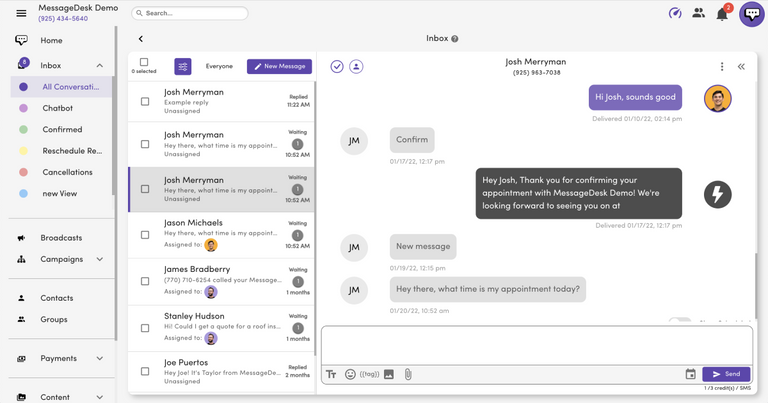
Task: Go back using the left arrow
Action: [x=141, y=39]
